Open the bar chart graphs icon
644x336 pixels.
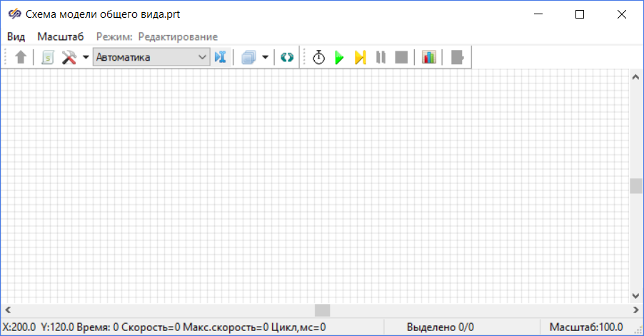[428, 58]
